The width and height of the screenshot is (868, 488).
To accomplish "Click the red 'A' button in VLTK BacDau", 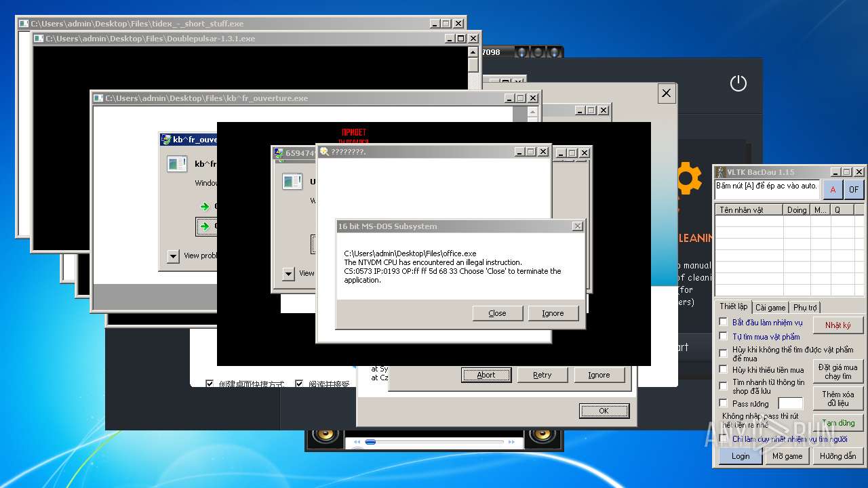I will click(x=833, y=189).
